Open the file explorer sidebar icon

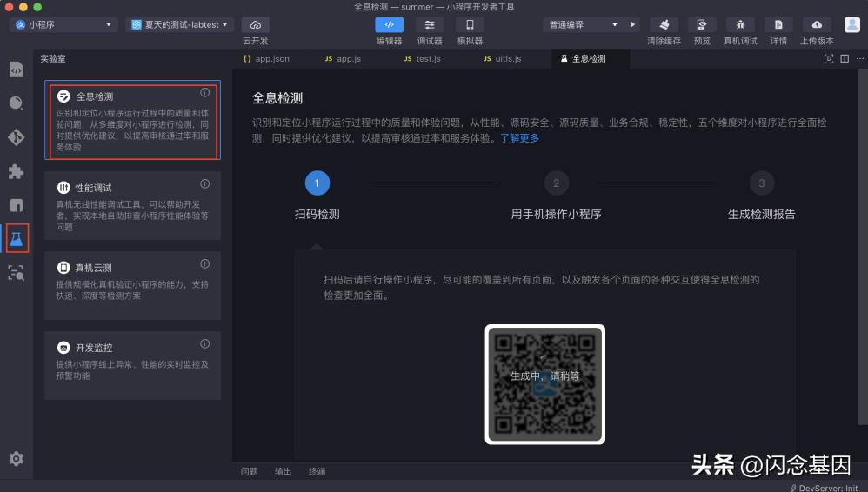click(16, 70)
